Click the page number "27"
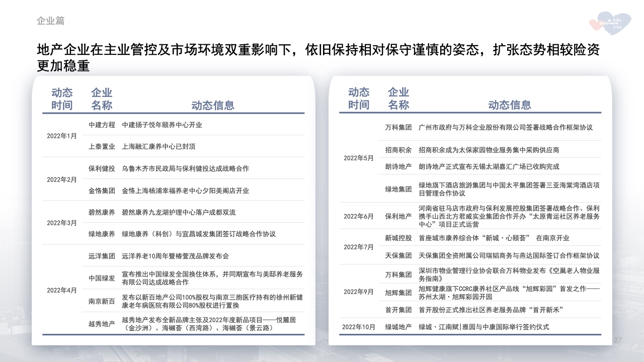644x362 pixels. [x=618, y=340]
